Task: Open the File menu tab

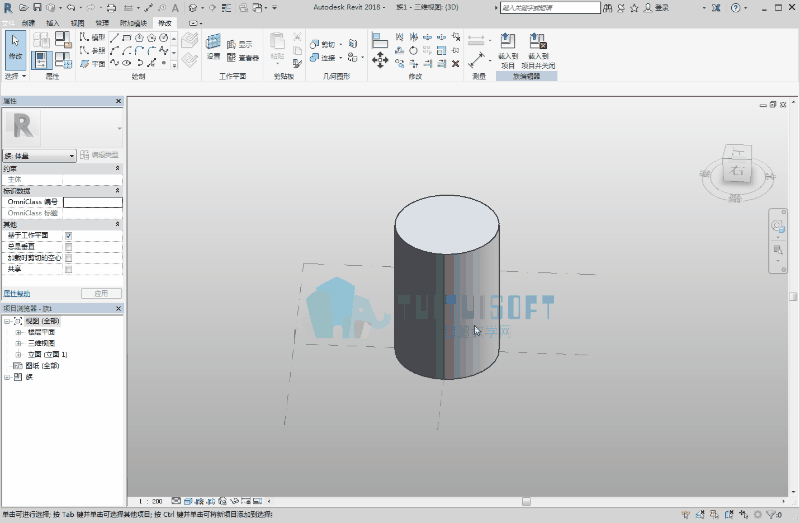Action: [8, 23]
